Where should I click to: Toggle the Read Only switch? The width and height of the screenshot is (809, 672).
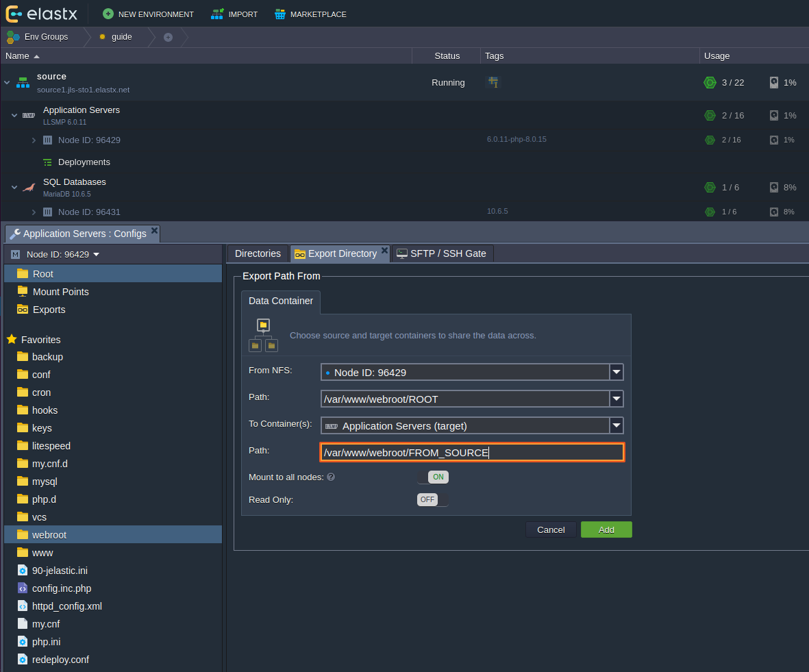(433, 499)
